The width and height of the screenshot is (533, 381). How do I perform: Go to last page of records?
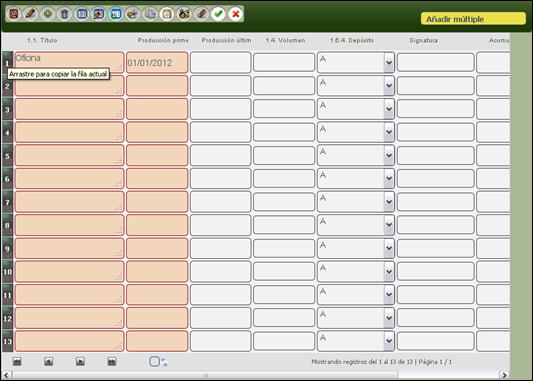click(x=112, y=362)
